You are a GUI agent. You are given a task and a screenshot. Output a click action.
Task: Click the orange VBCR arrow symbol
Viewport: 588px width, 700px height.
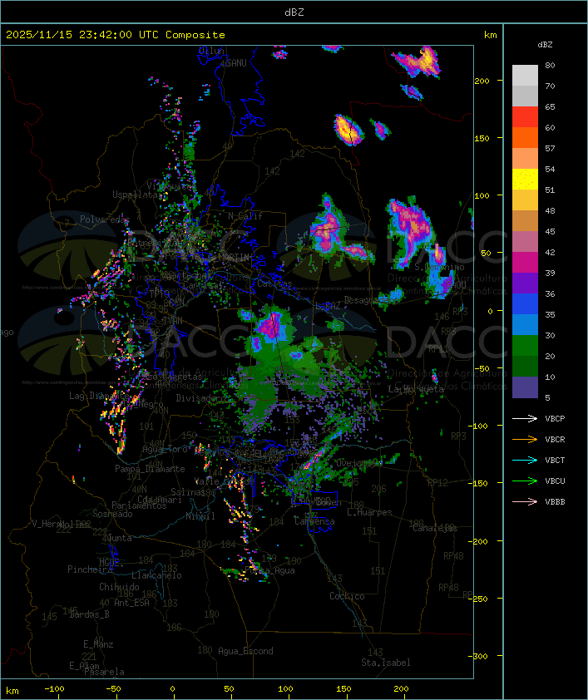(x=525, y=439)
